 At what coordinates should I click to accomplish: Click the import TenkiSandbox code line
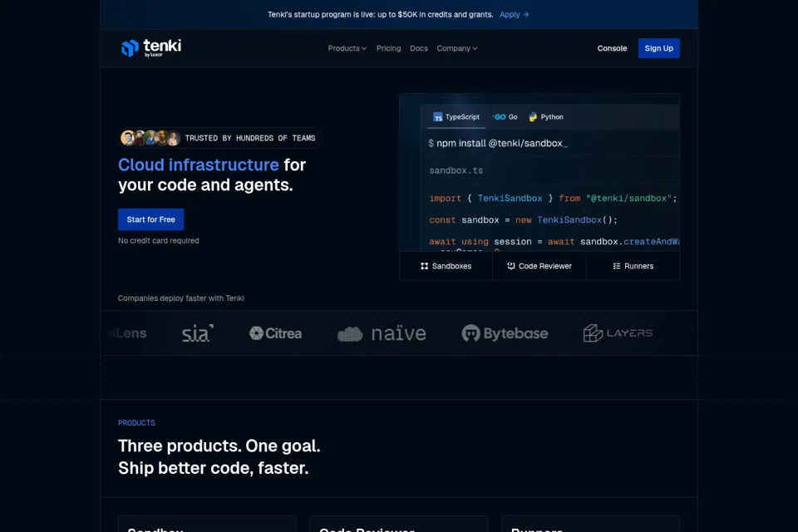(553, 199)
